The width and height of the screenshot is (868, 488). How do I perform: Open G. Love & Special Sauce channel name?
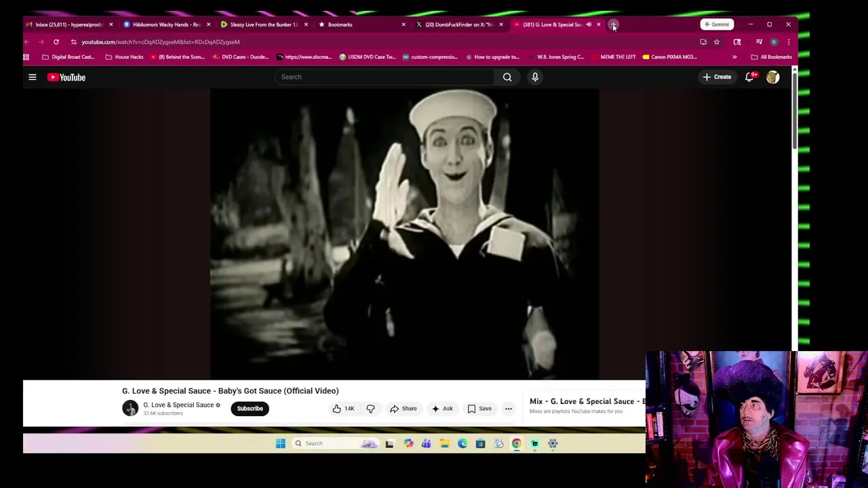(x=178, y=405)
